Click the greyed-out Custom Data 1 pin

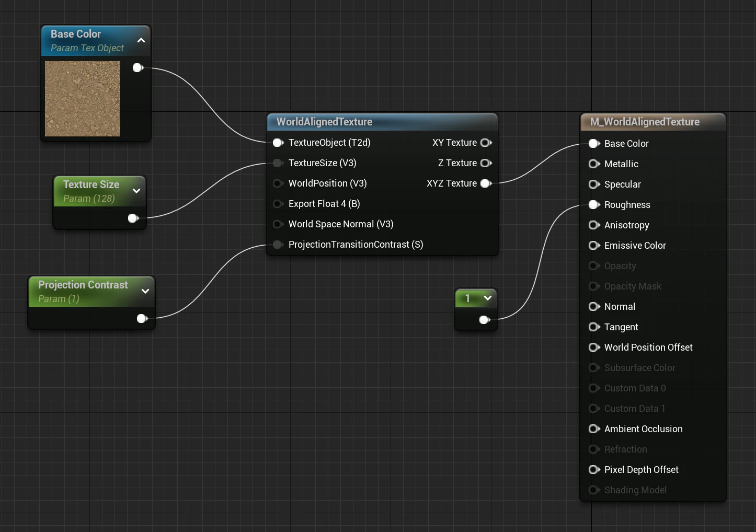(594, 409)
